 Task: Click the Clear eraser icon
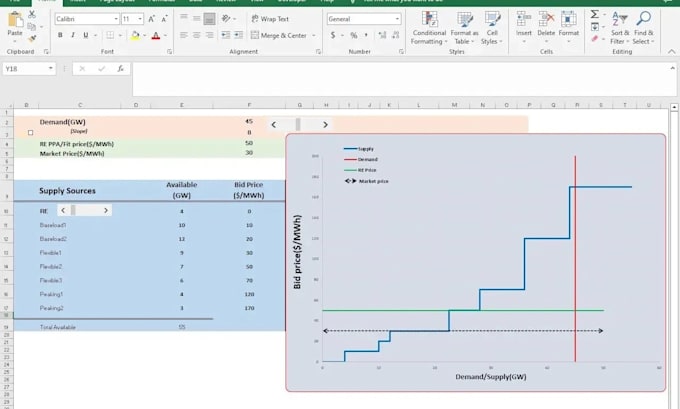pyautogui.click(x=595, y=39)
